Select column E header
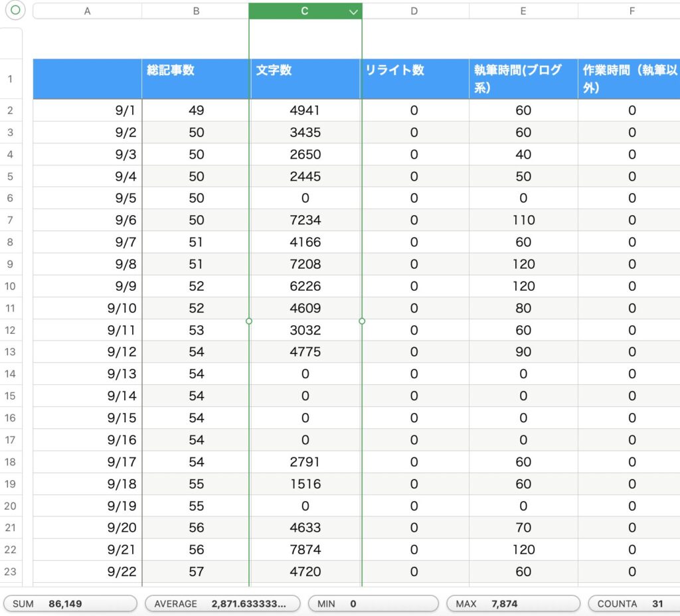Viewport: 680px width, 616px height. point(523,11)
